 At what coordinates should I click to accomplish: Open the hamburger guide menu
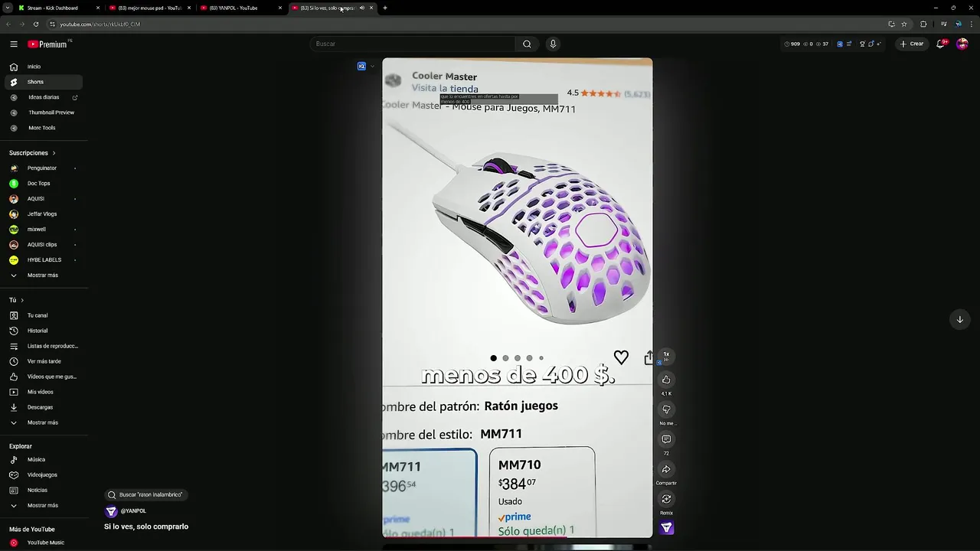click(x=14, y=44)
